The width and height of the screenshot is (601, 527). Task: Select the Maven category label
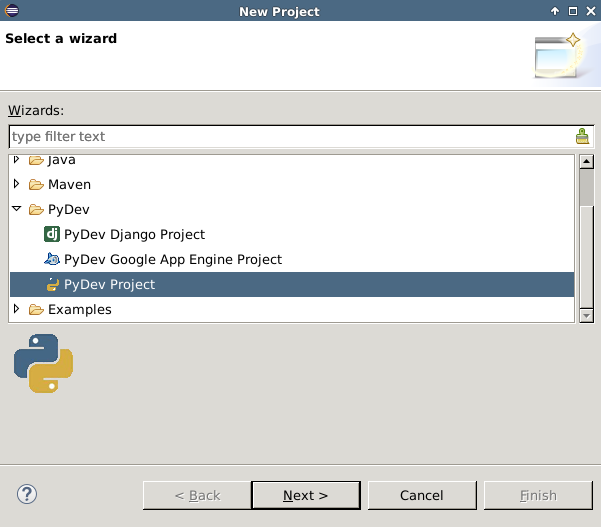coord(69,185)
